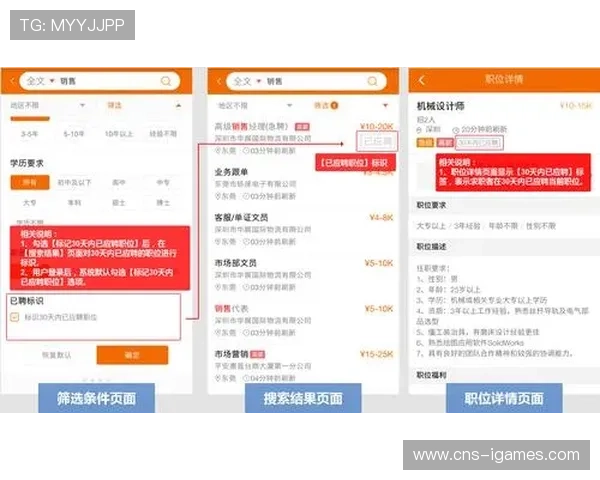The height and width of the screenshot is (480, 600).
Task: Click ¥4-8K salary of 客服/单证文员
Action: coord(381,218)
